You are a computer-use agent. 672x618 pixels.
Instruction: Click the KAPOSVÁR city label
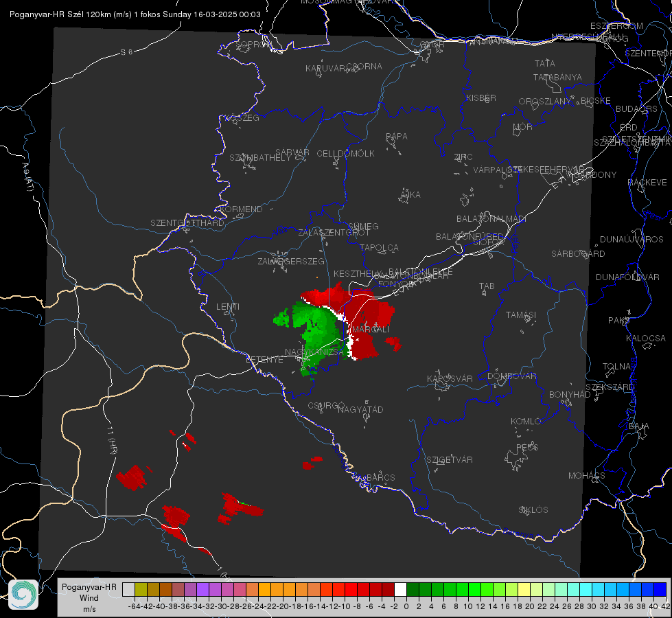pyautogui.click(x=450, y=378)
